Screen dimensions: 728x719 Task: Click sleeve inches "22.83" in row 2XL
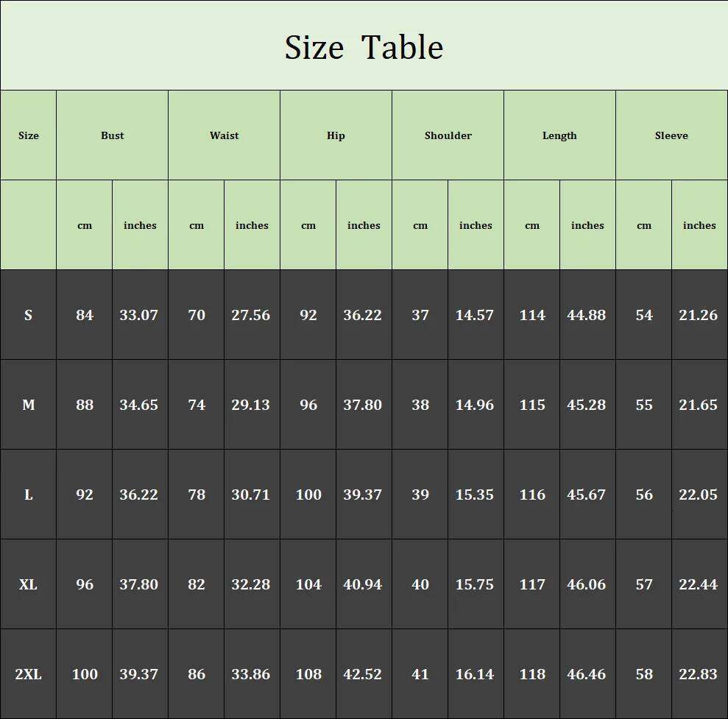(x=699, y=674)
